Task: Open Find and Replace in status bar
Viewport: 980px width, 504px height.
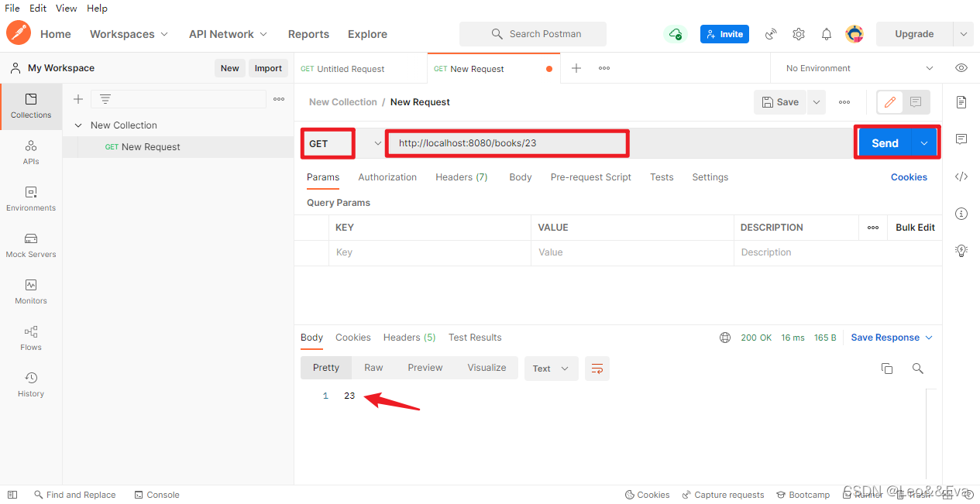Action: point(74,495)
